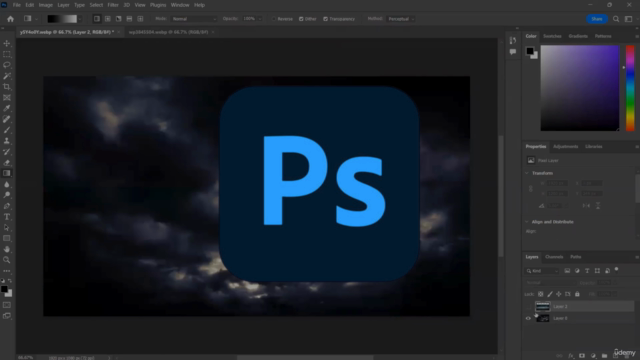This screenshot has width=640, height=360.
Task: Select the Frame tool
Action: tap(7, 98)
